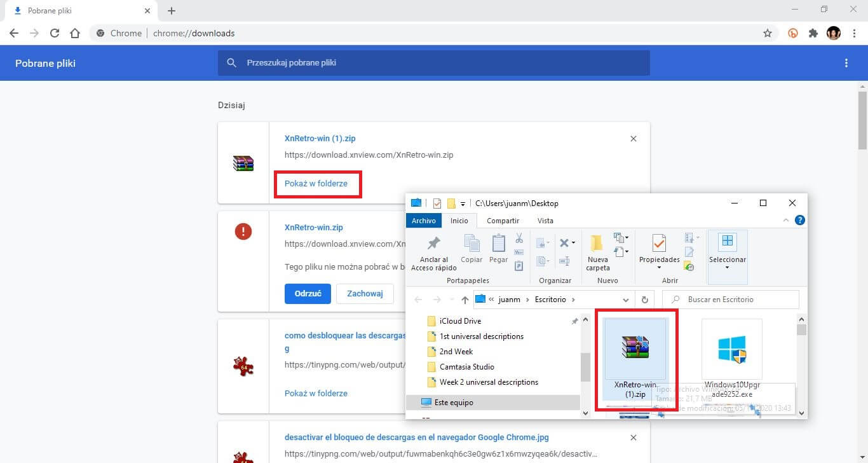Switch to the Inicio ribbon tab
868x463 pixels.
(459, 220)
